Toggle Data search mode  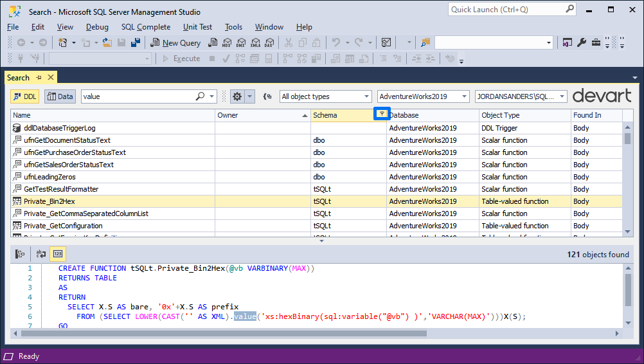pos(60,96)
